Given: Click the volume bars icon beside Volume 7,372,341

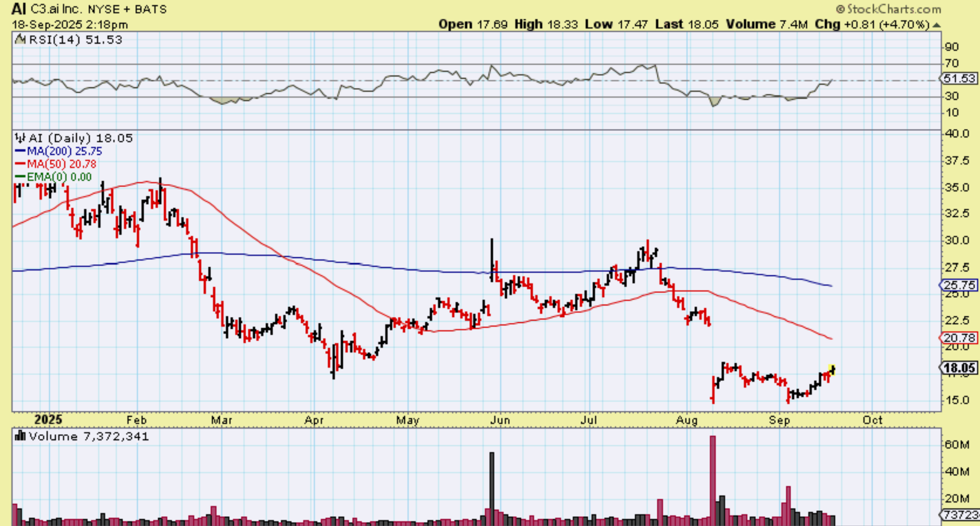Looking at the screenshot, I should (x=20, y=436).
